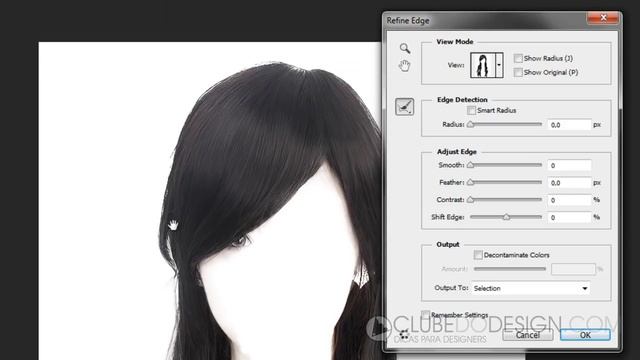This screenshot has width=640, height=360.
Task: Click the Contrast value input field
Action: tap(569, 200)
